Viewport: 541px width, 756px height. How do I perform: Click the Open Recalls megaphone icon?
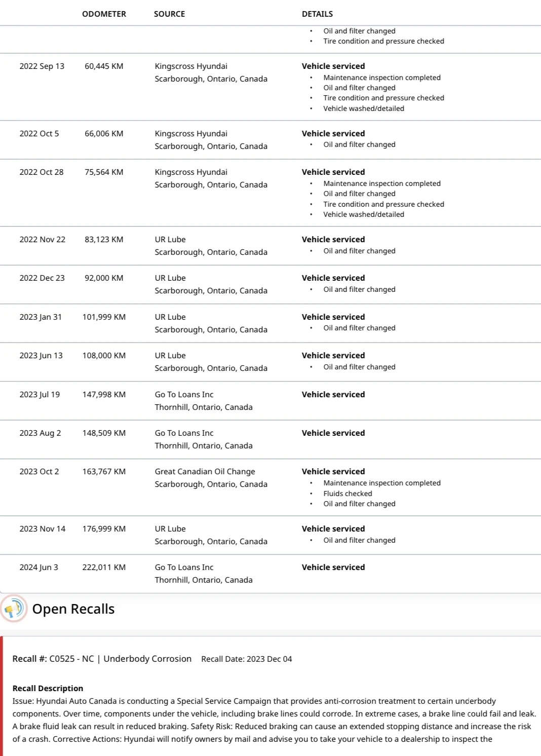(x=14, y=608)
